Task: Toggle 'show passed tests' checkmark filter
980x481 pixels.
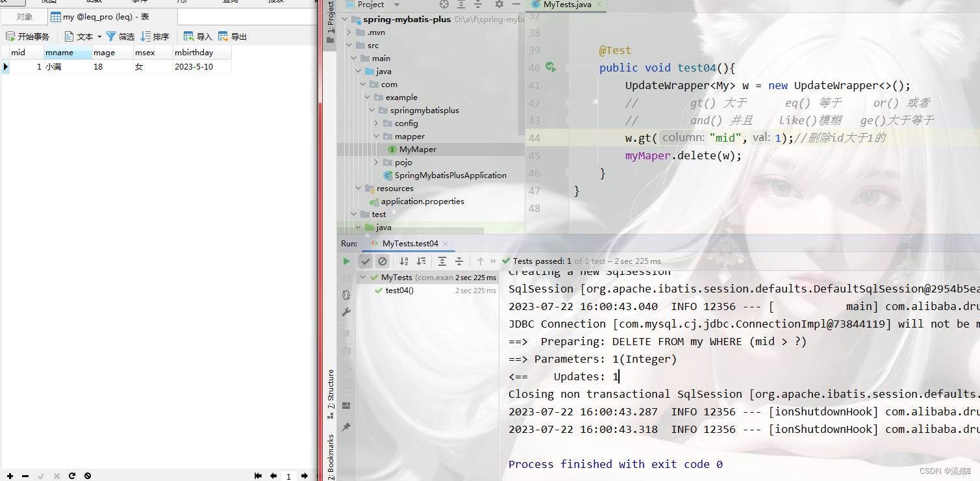Action: 365,261
